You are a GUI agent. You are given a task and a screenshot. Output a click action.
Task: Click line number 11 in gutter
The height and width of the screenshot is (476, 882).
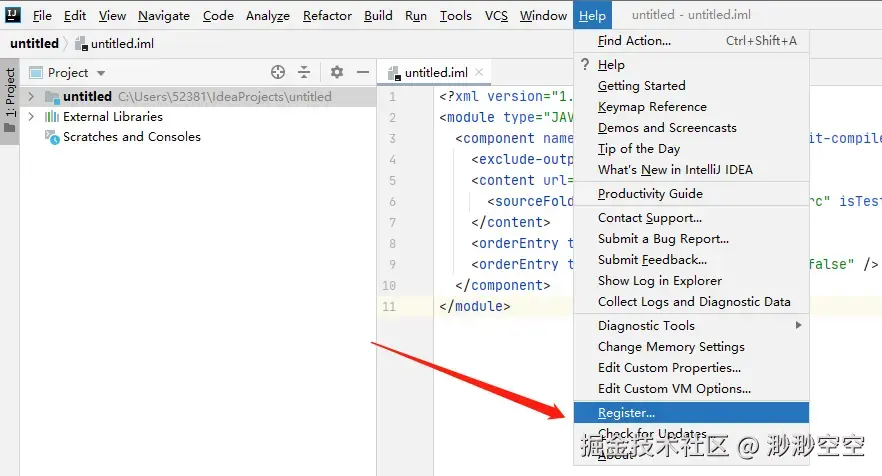(x=389, y=307)
